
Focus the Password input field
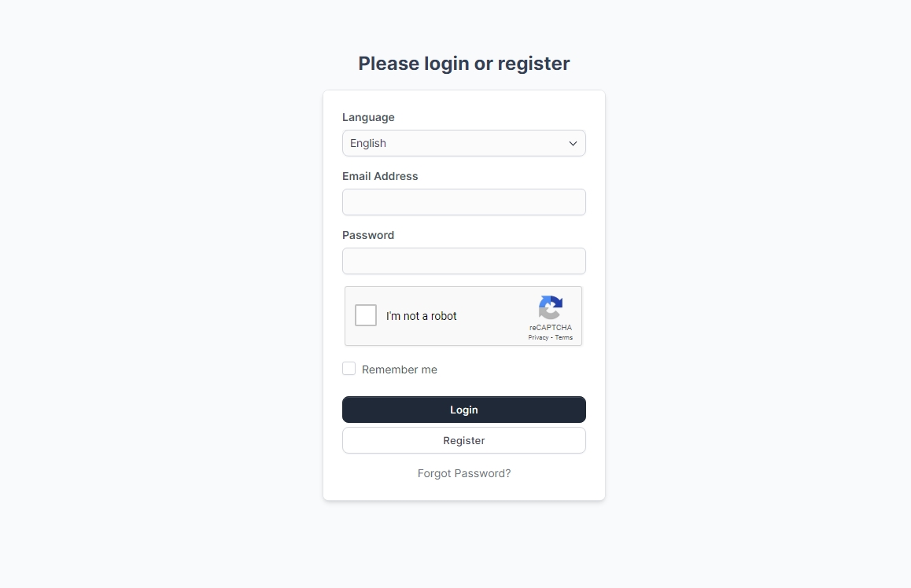click(x=463, y=261)
